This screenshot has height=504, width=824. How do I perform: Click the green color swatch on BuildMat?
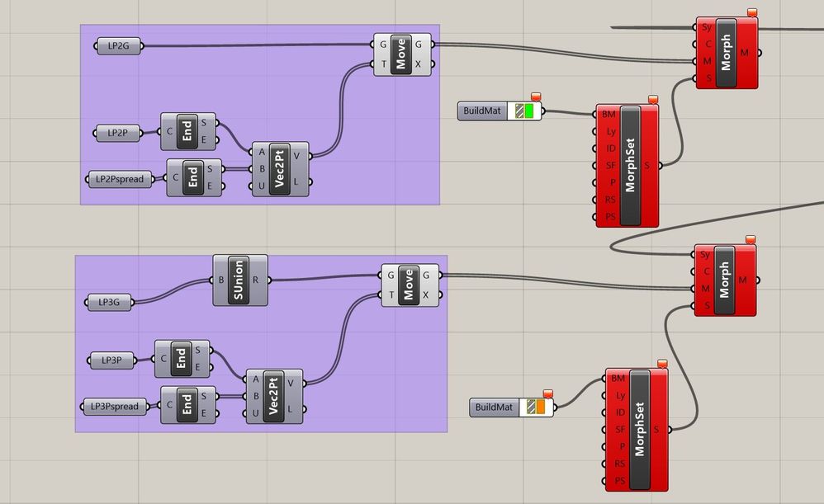(529, 111)
